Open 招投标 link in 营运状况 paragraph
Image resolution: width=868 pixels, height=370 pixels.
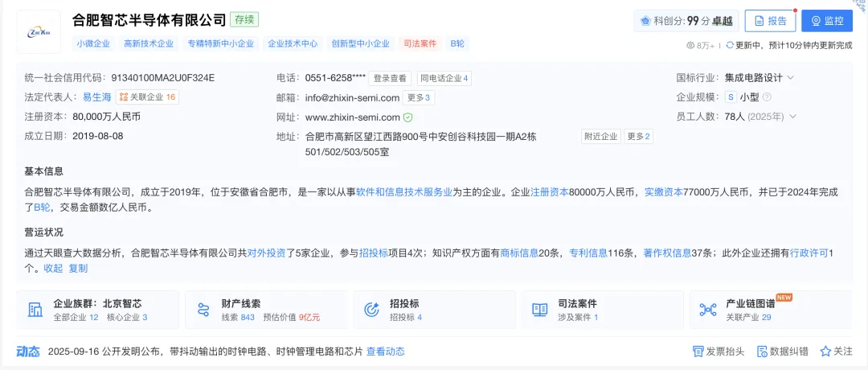click(x=374, y=253)
